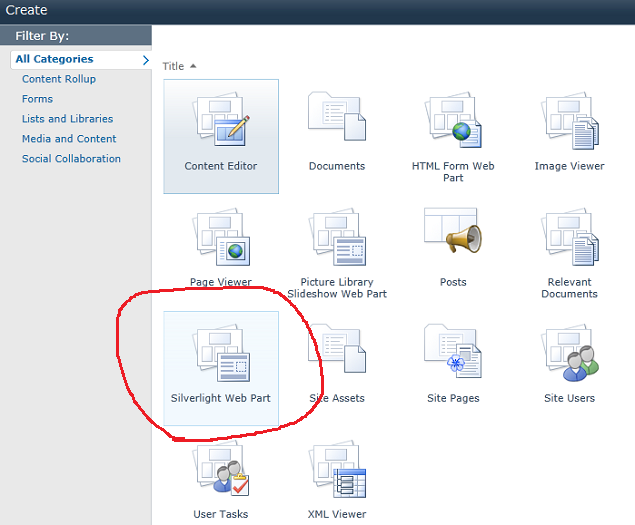The width and height of the screenshot is (635, 525).
Task: Click Picture Library Slideshow Web Part label
Action: coord(337,288)
